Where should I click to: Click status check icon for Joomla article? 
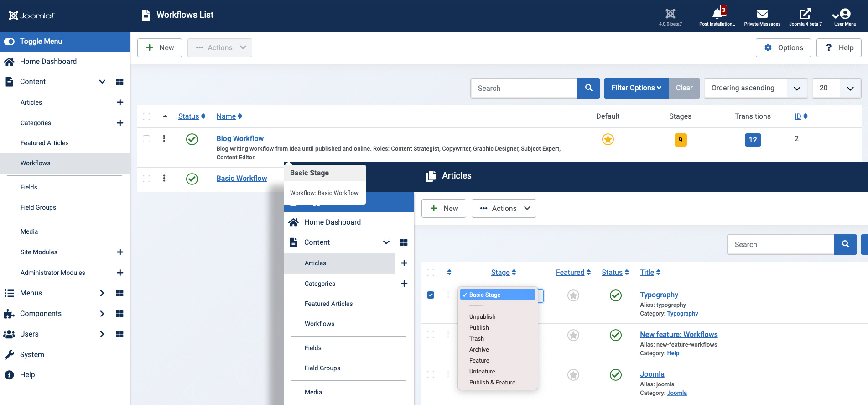pyautogui.click(x=616, y=375)
